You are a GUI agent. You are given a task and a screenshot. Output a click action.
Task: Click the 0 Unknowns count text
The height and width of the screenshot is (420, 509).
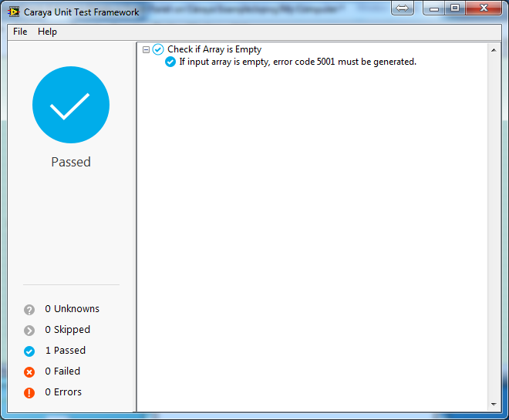72,309
